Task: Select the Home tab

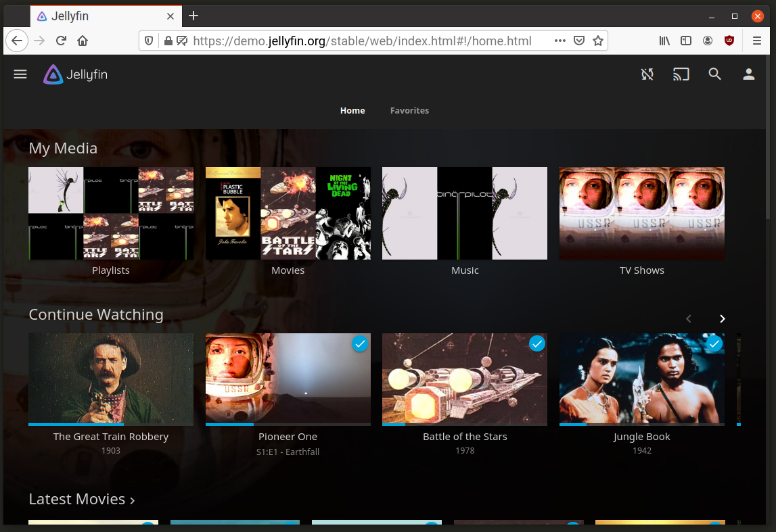Action: (352, 110)
